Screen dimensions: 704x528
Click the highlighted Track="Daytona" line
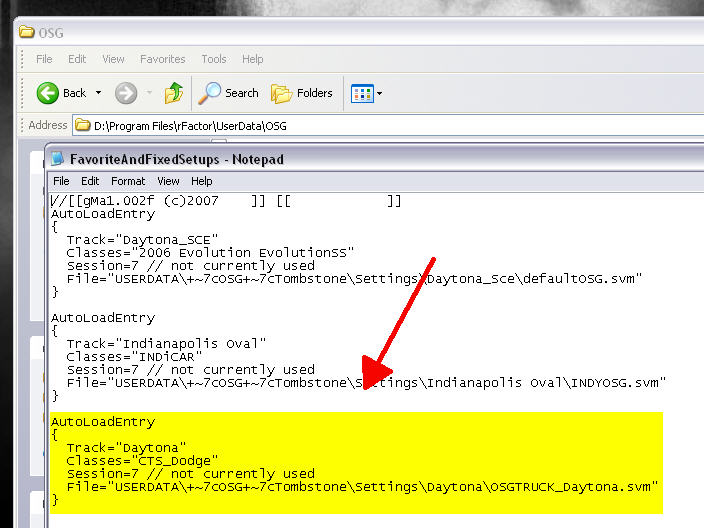pyautogui.click(x=126, y=448)
